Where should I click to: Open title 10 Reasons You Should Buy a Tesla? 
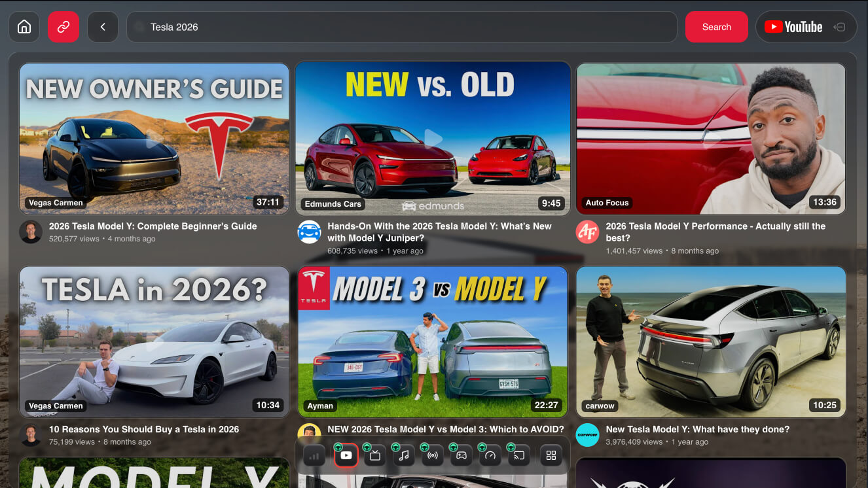[144, 430]
